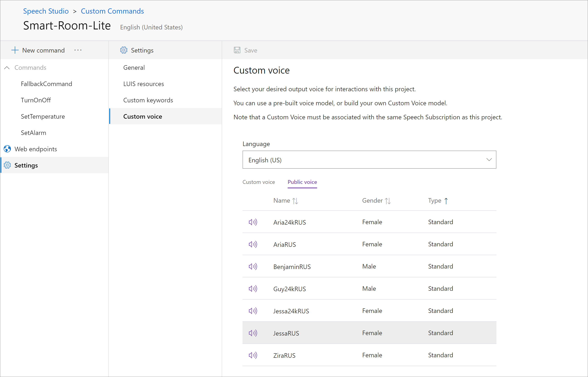The height and width of the screenshot is (377, 588).
Task: Click the speaker icon next to Jessa24kRUS
Action: pos(253,311)
